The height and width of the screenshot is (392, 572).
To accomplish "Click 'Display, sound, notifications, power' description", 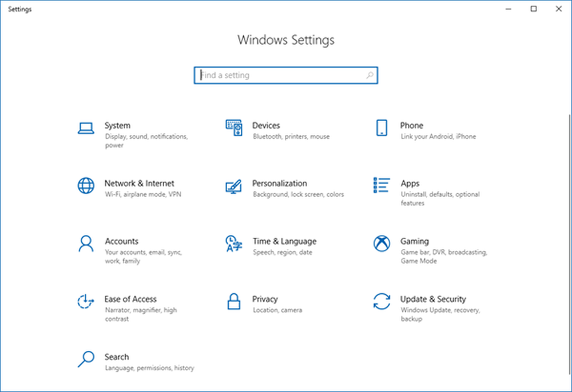I will point(146,141).
